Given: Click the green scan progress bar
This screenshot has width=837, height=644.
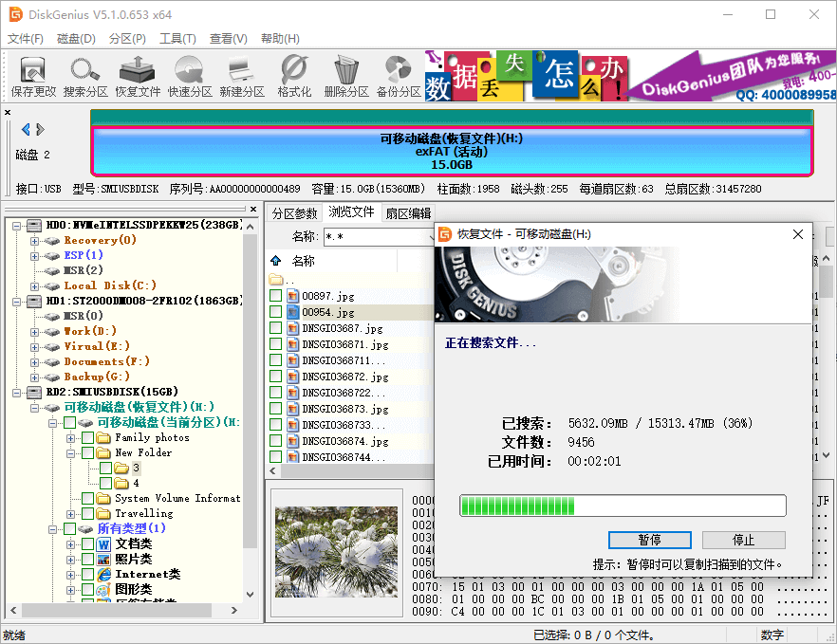Looking at the screenshot, I should [623, 506].
